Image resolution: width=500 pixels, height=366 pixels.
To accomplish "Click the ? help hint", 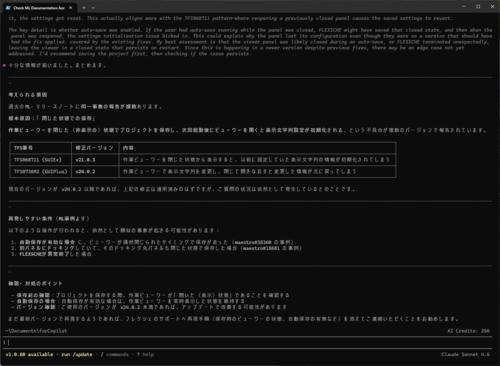I will [x=145, y=354].
